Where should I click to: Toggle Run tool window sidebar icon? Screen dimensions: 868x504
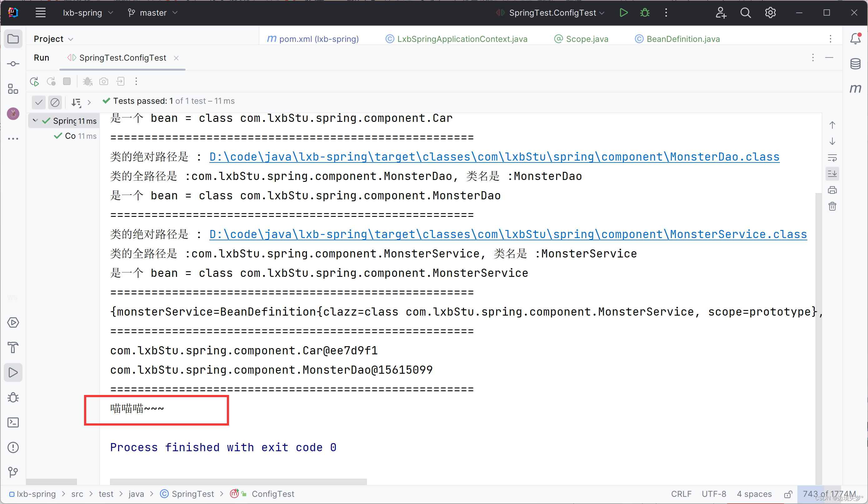[13, 372]
